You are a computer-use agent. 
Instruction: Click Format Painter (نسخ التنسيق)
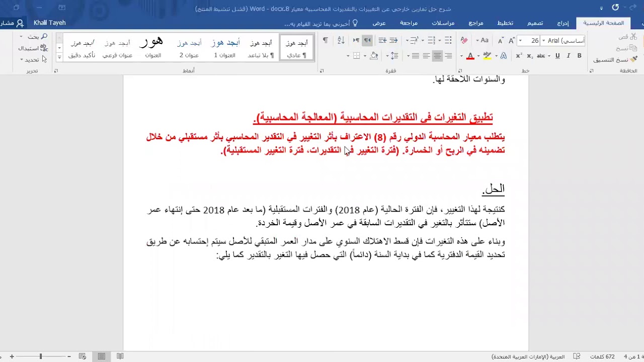coord(615,60)
